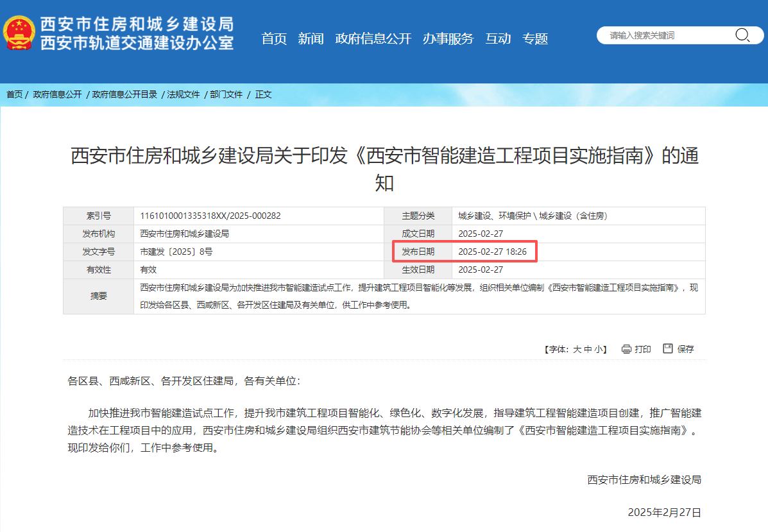
Task: Open the 法规文件 breadcrumb link
Action: (183, 94)
